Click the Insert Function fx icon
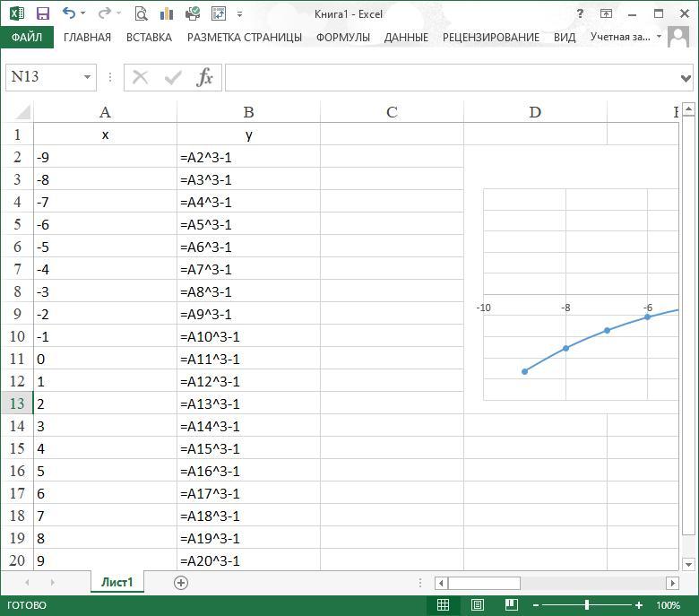 pos(205,77)
